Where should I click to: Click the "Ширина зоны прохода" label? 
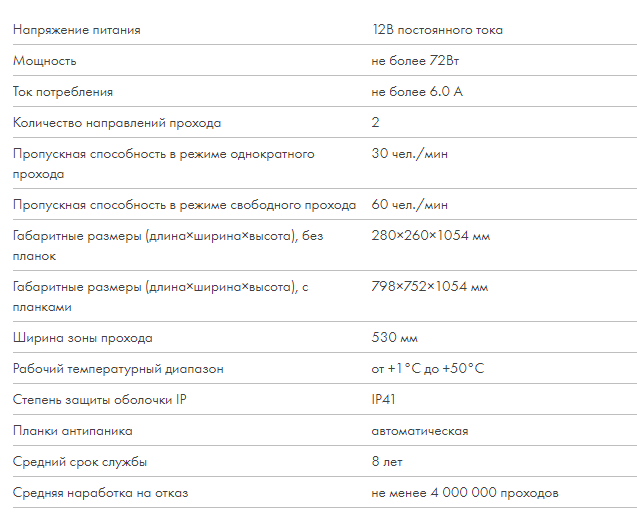click(83, 338)
